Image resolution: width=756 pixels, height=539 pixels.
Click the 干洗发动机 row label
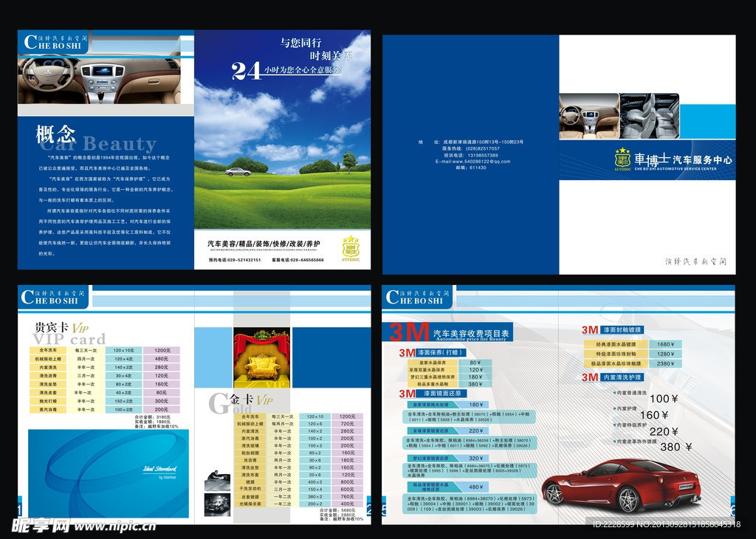click(250, 489)
